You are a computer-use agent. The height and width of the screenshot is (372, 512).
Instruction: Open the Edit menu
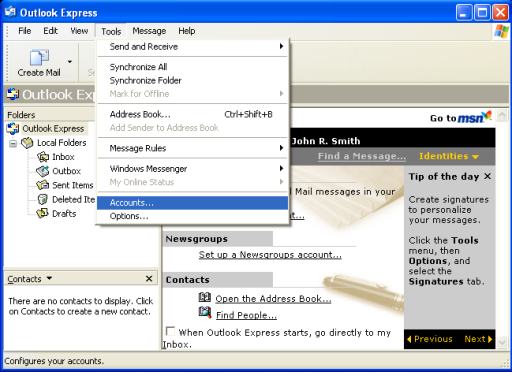(x=50, y=31)
